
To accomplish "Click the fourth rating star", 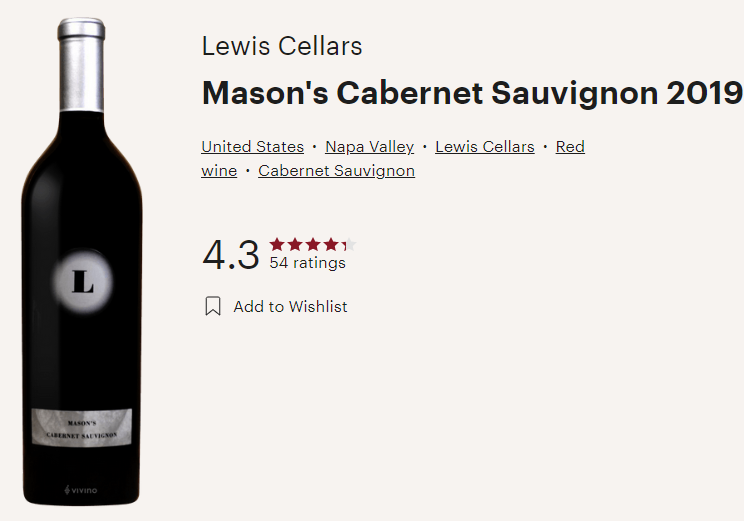I will [331, 244].
